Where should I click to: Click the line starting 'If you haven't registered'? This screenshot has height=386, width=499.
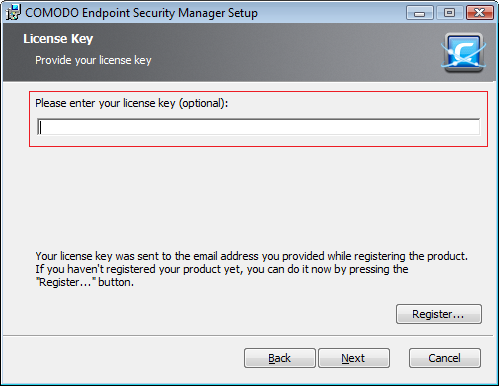click(222, 269)
